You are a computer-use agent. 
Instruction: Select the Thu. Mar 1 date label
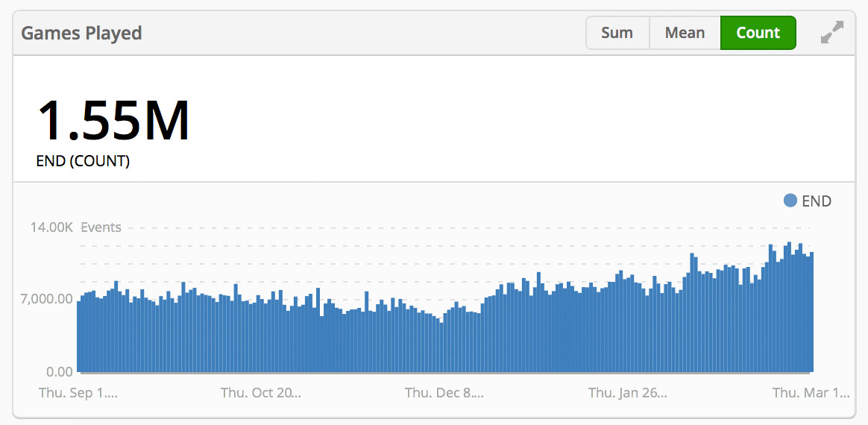click(x=810, y=392)
